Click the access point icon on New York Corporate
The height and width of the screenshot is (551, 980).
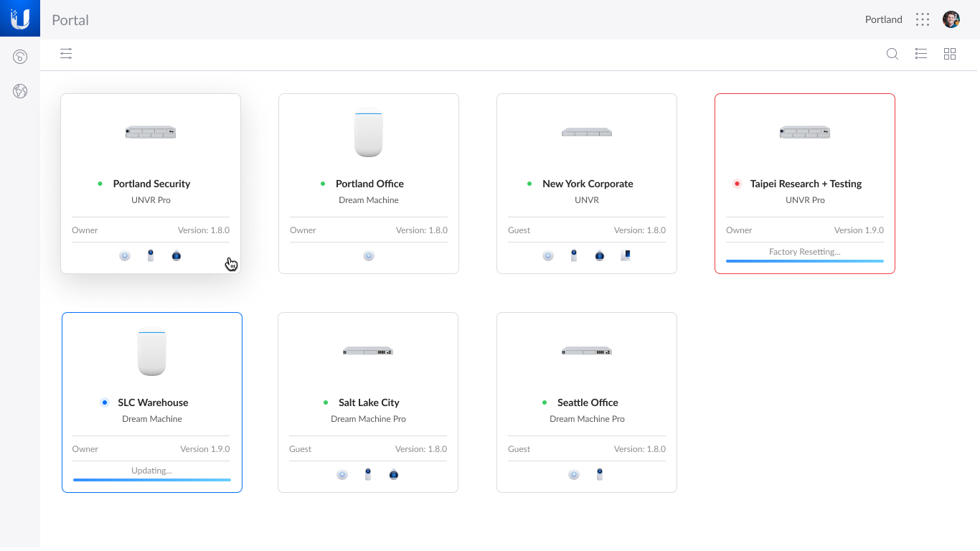pyautogui.click(x=548, y=255)
